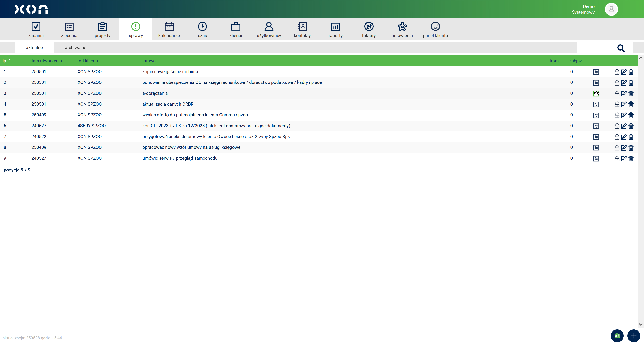Image resolution: width=644 pixels, height=346 pixels.
Task: Open the panel klienta
Action: pos(435,30)
